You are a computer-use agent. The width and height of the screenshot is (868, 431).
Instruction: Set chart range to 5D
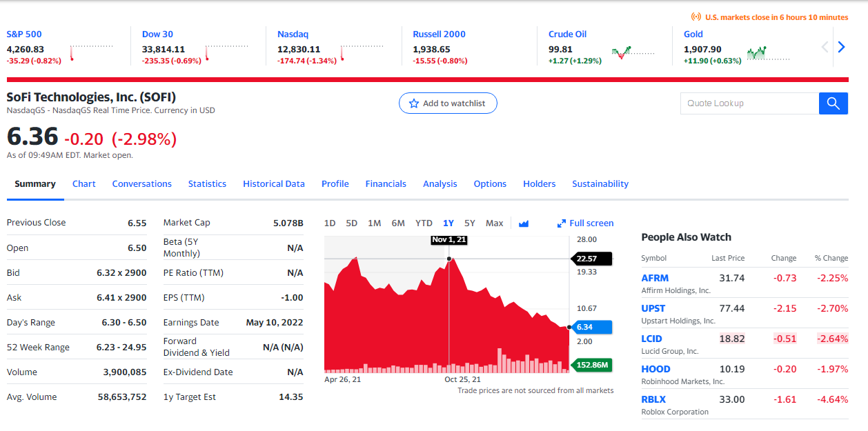352,223
